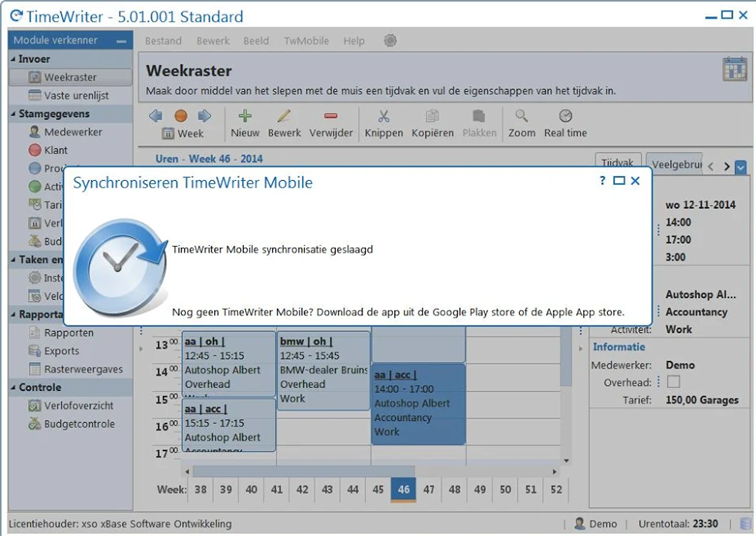Click the orange current week circle
This screenshot has width=756, height=536.
pyautogui.click(x=181, y=116)
